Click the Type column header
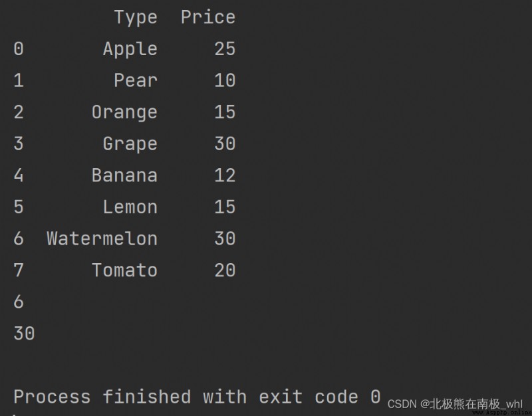The image size is (532, 416). pyautogui.click(x=136, y=18)
